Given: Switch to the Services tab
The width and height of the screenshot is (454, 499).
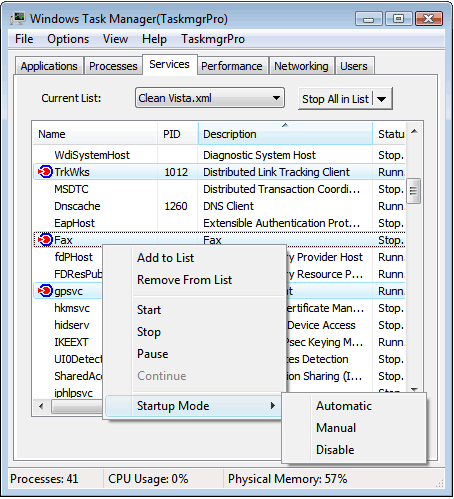Looking at the screenshot, I should point(170,64).
